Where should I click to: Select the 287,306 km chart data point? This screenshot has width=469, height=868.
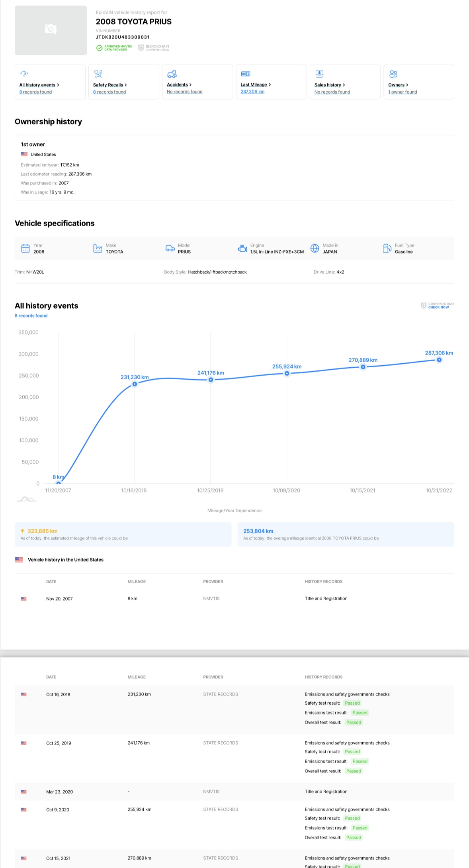[x=439, y=360]
